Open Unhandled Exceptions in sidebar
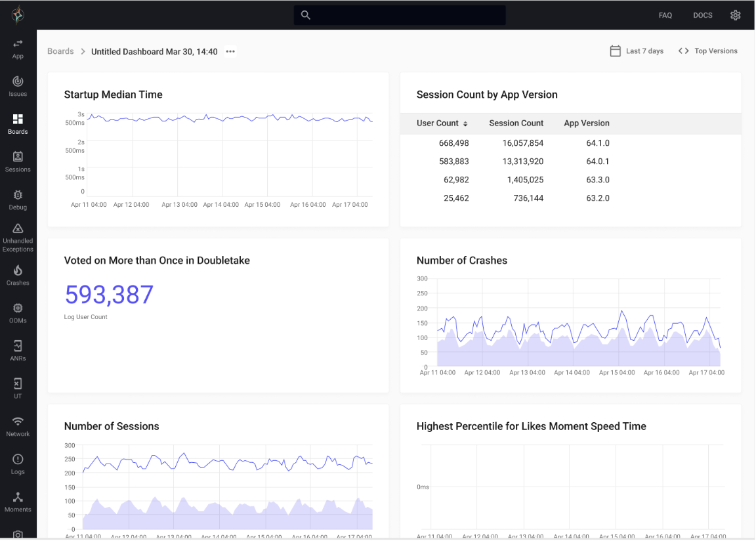 tap(18, 238)
